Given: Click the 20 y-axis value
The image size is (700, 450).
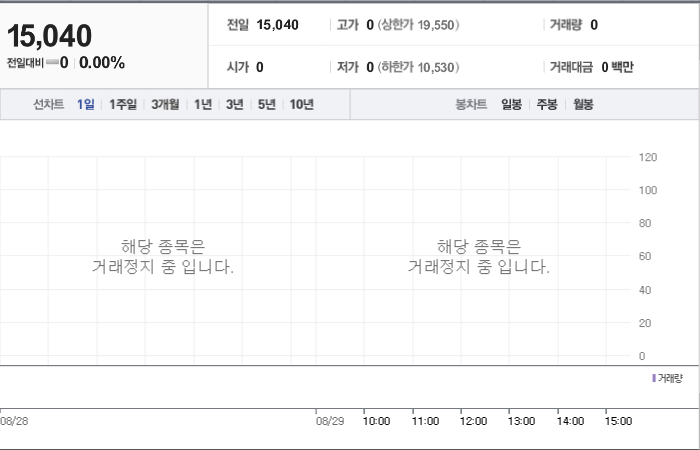Looking at the screenshot, I should point(645,323).
